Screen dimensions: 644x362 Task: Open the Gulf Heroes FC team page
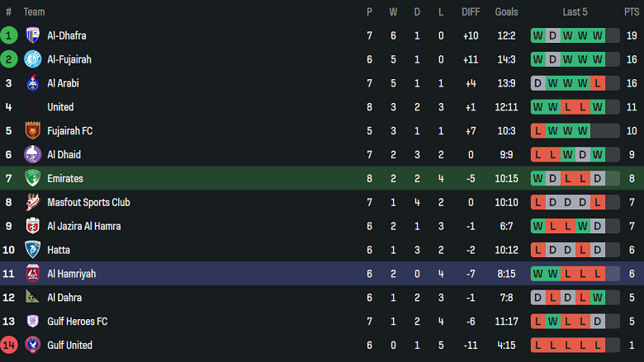click(78, 322)
